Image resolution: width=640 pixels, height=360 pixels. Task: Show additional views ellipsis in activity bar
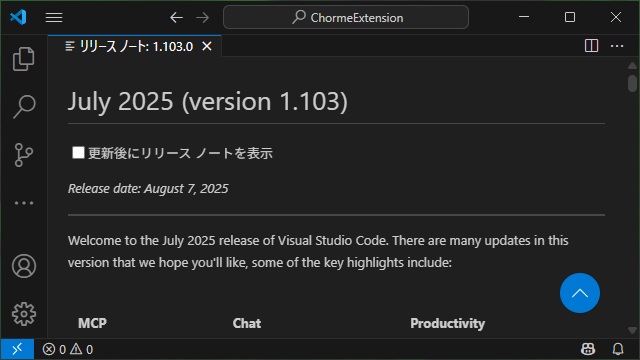24,203
